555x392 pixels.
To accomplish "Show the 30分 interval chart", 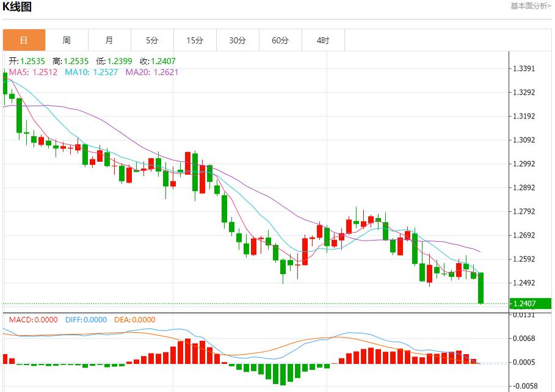I will (238, 40).
